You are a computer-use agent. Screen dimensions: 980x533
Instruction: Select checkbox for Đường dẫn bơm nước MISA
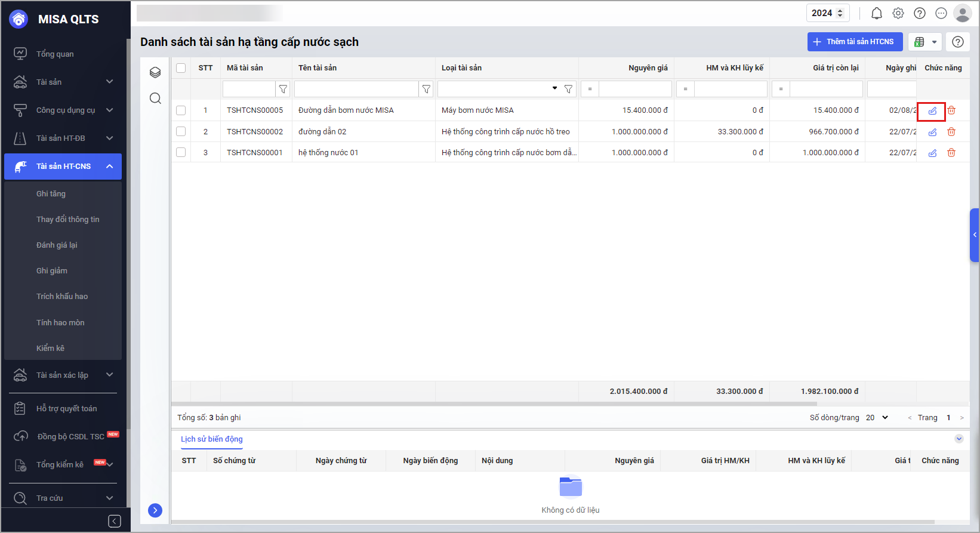(x=181, y=110)
